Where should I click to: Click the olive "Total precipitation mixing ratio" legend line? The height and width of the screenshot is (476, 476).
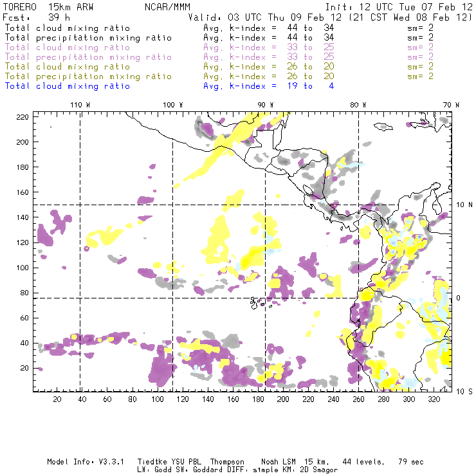(88, 77)
